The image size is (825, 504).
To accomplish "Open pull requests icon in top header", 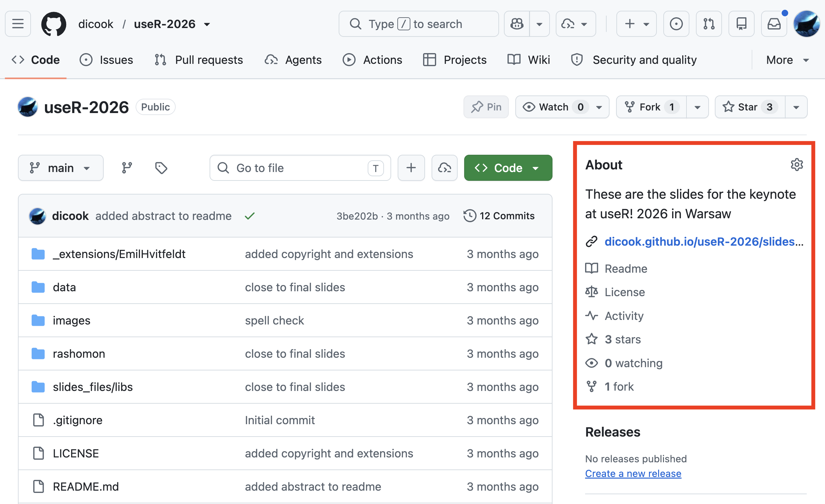I will coord(709,24).
